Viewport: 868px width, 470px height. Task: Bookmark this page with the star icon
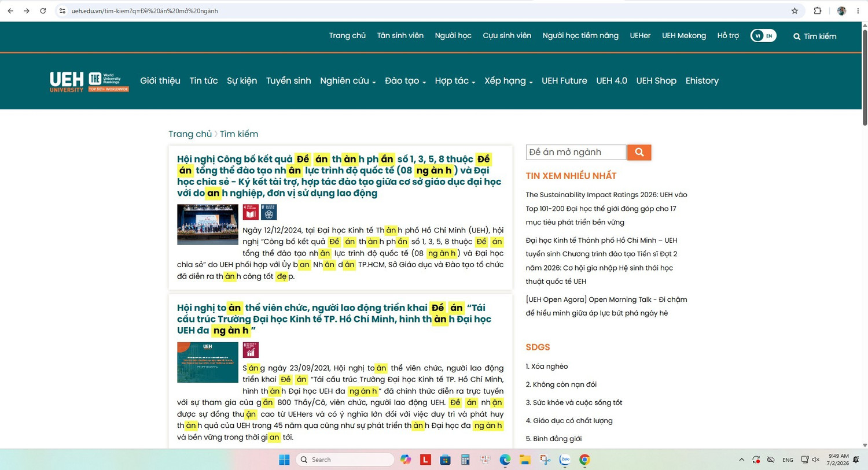point(795,11)
